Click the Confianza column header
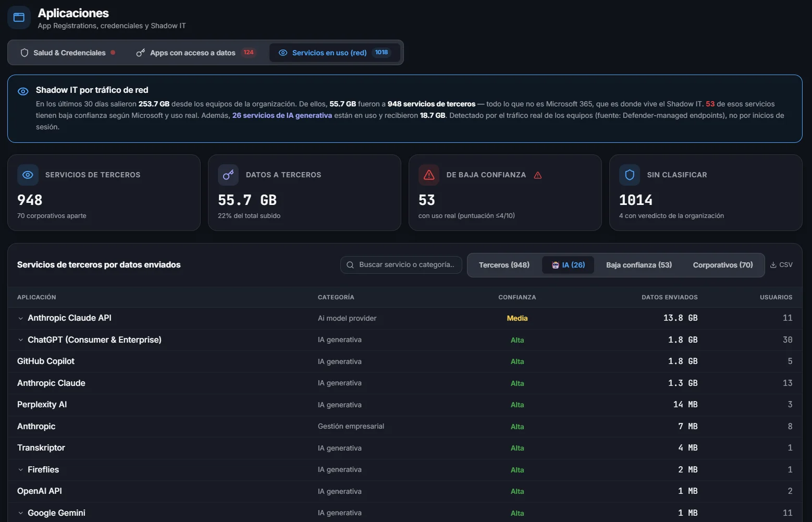 [517, 297]
